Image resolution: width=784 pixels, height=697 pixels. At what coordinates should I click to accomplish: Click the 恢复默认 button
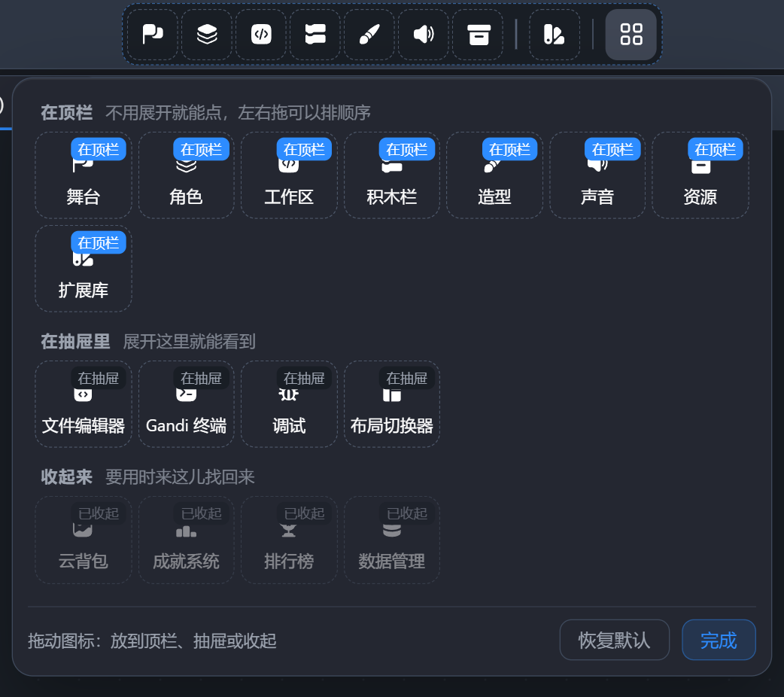614,640
